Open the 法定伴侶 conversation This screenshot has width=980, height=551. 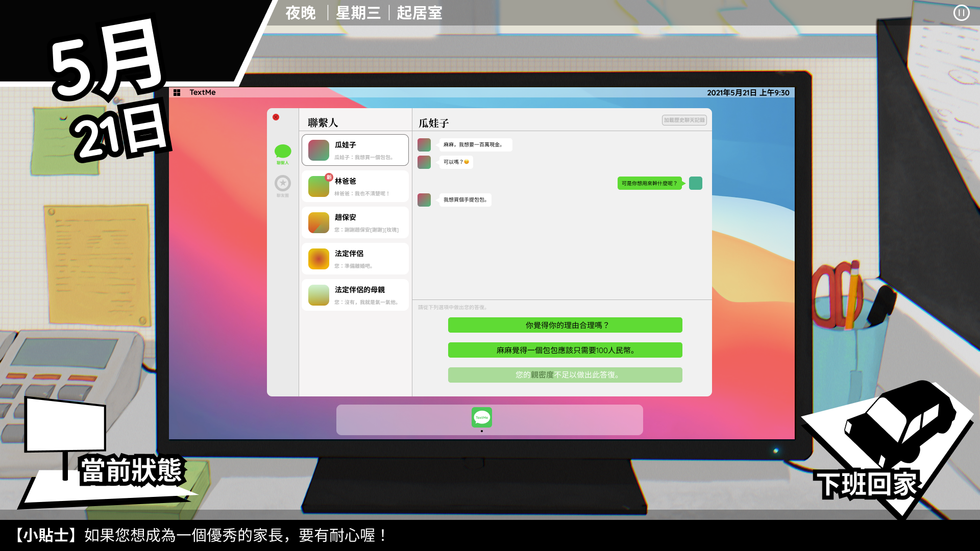coord(355,259)
